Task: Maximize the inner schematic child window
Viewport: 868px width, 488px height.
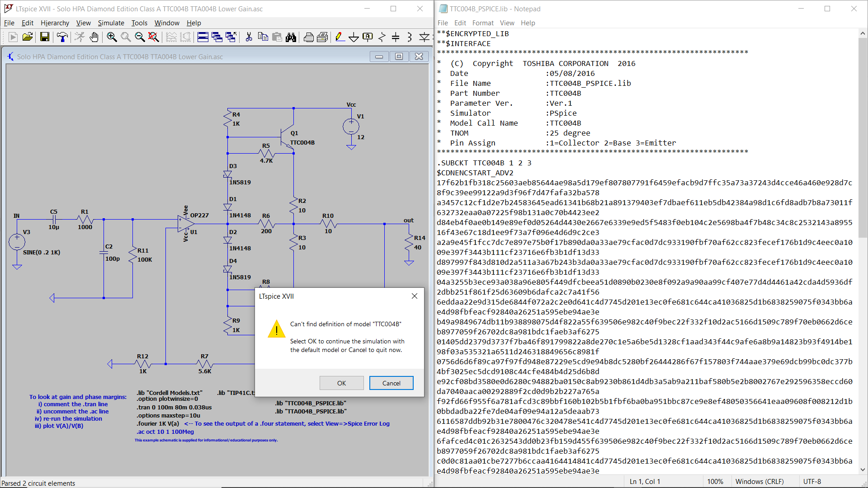Action: 399,56
